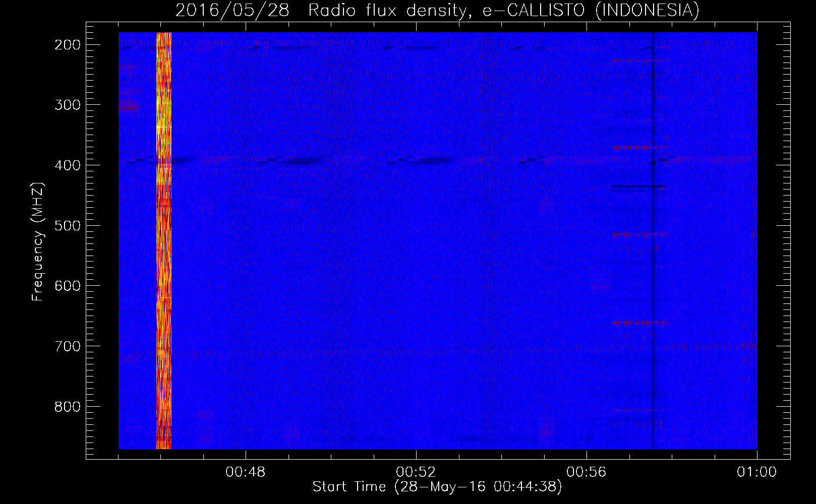The width and height of the screenshot is (816, 504).
Task: Click the 300 frequency tick label
Action: (x=67, y=105)
